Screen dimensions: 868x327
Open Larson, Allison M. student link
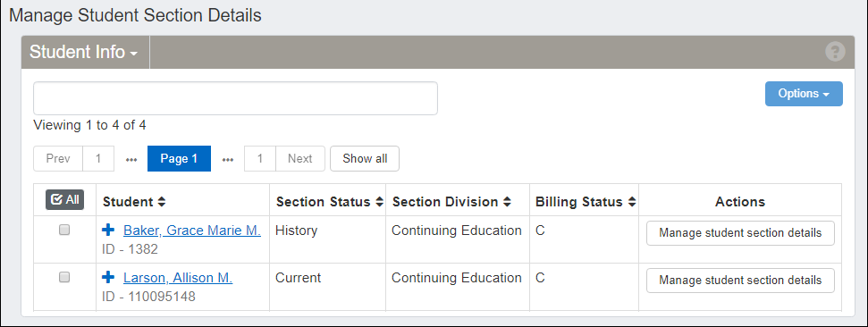pyautogui.click(x=178, y=278)
